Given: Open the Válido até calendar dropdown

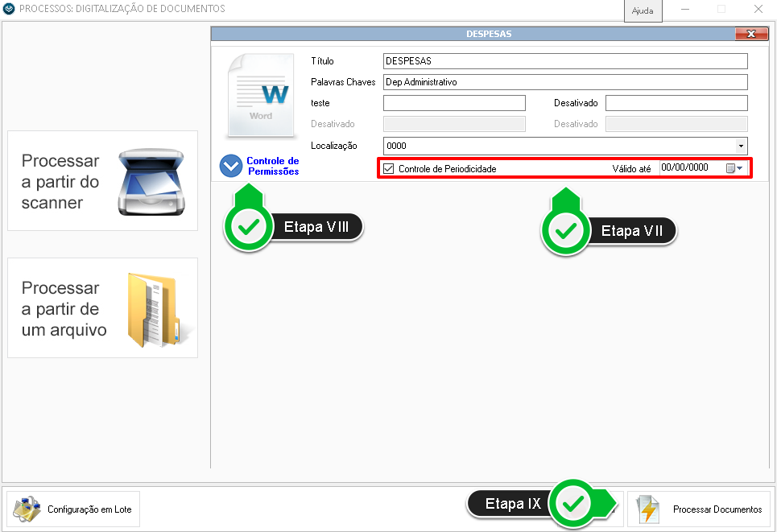Looking at the screenshot, I should click(734, 168).
